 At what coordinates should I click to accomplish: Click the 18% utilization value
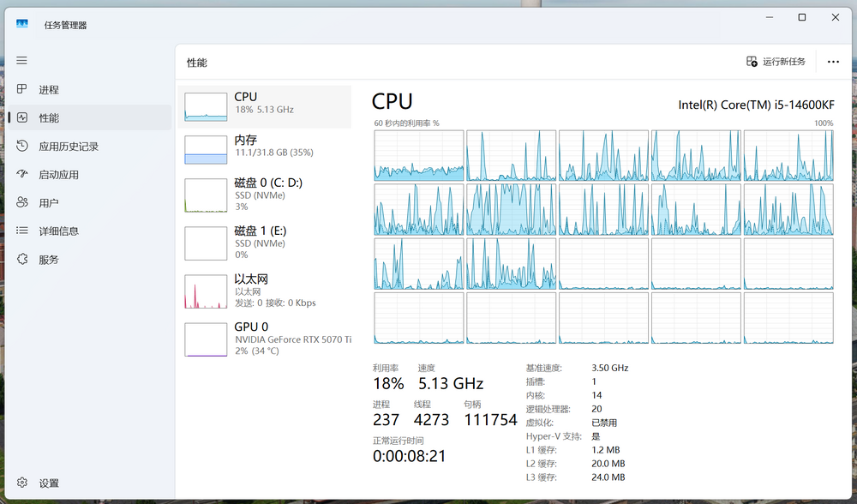click(x=388, y=384)
